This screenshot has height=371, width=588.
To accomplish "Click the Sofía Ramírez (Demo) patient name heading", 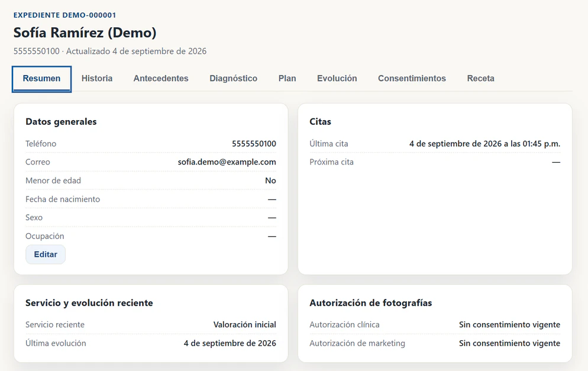I will pyautogui.click(x=85, y=33).
